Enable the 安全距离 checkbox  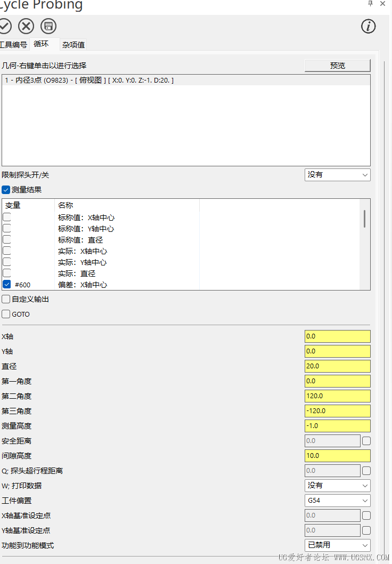(366, 441)
